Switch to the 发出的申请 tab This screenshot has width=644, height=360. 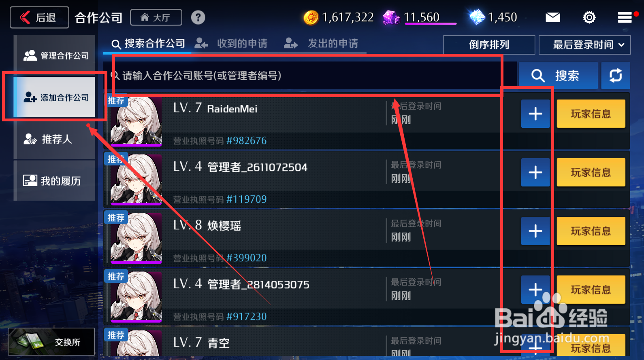tap(321, 43)
